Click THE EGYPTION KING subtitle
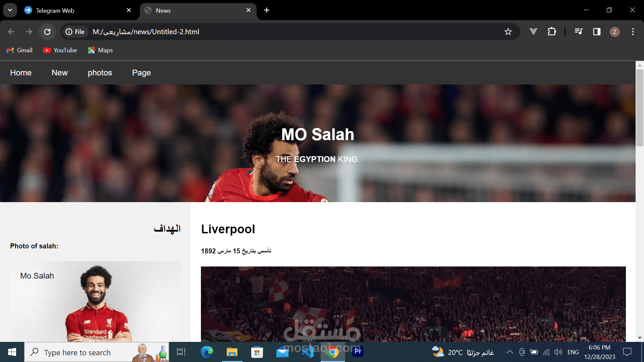Viewport: 644px width, 362px height. (x=318, y=159)
